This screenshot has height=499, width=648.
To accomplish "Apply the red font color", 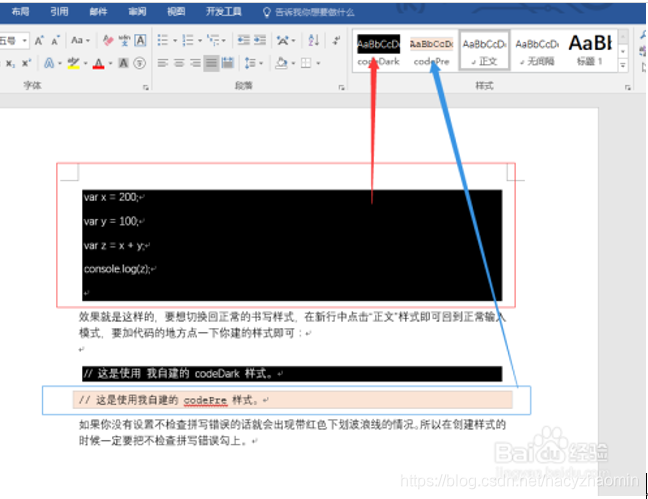I will point(98,63).
